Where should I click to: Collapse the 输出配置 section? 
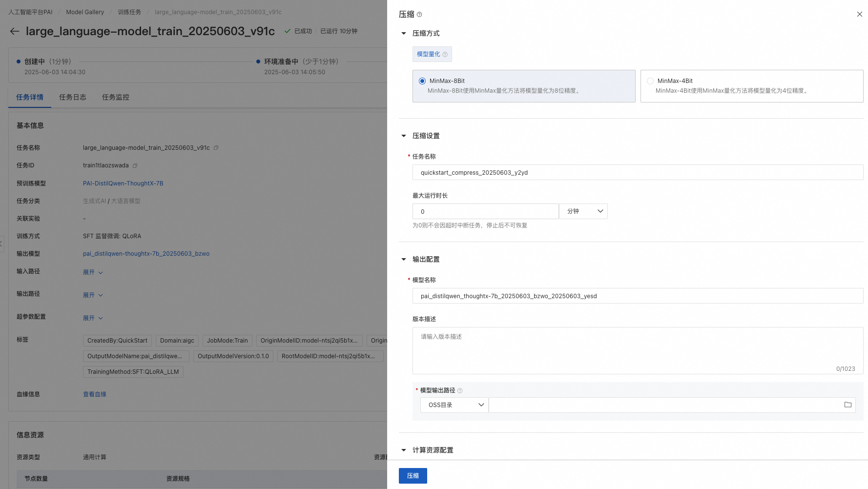(404, 259)
